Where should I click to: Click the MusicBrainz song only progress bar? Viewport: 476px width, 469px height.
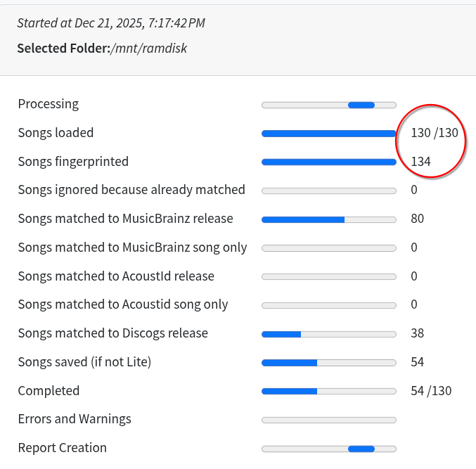[328, 248]
